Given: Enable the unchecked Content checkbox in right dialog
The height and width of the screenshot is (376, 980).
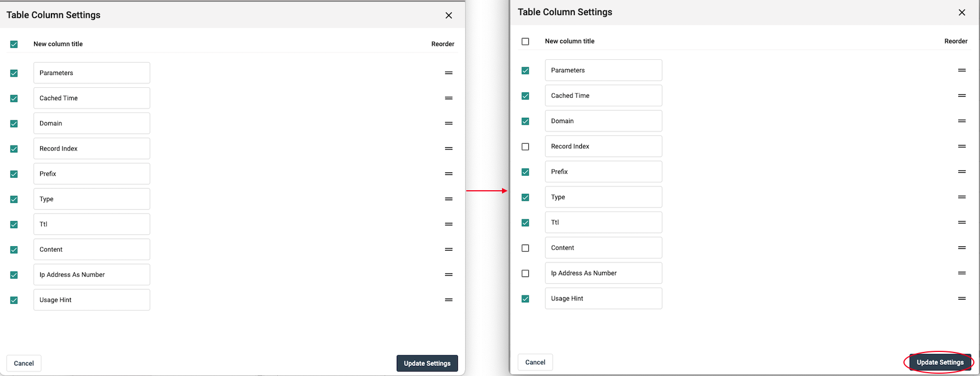Looking at the screenshot, I should [x=525, y=248].
